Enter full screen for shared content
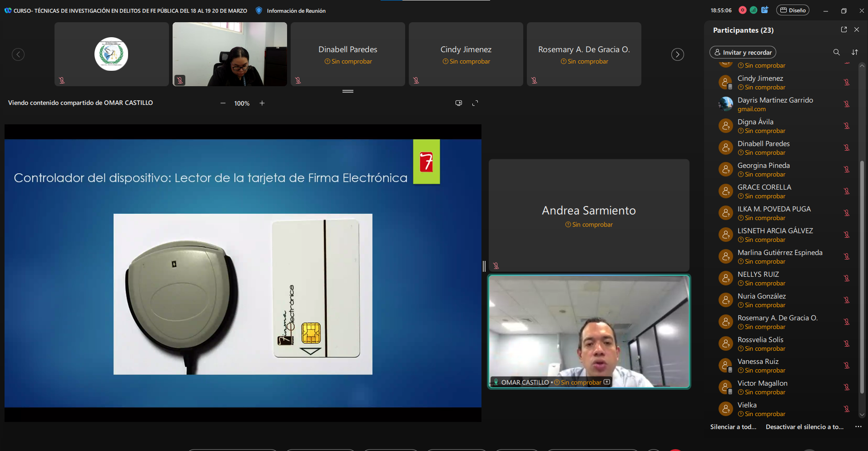The height and width of the screenshot is (451, 868). coord(475,103)
